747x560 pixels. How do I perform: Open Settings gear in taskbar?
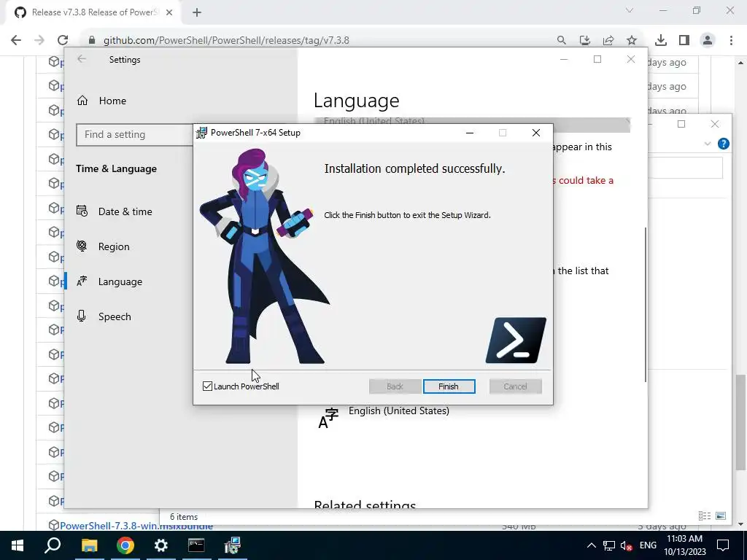point(161,545)
